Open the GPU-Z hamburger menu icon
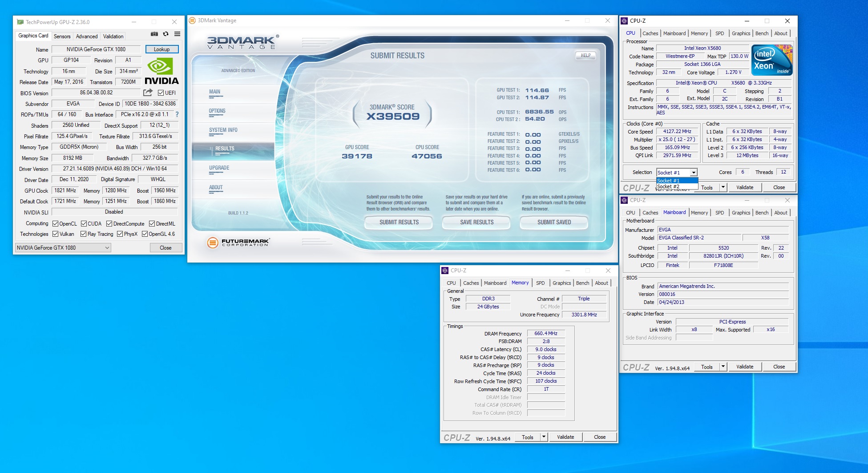 tap(177, 34)
